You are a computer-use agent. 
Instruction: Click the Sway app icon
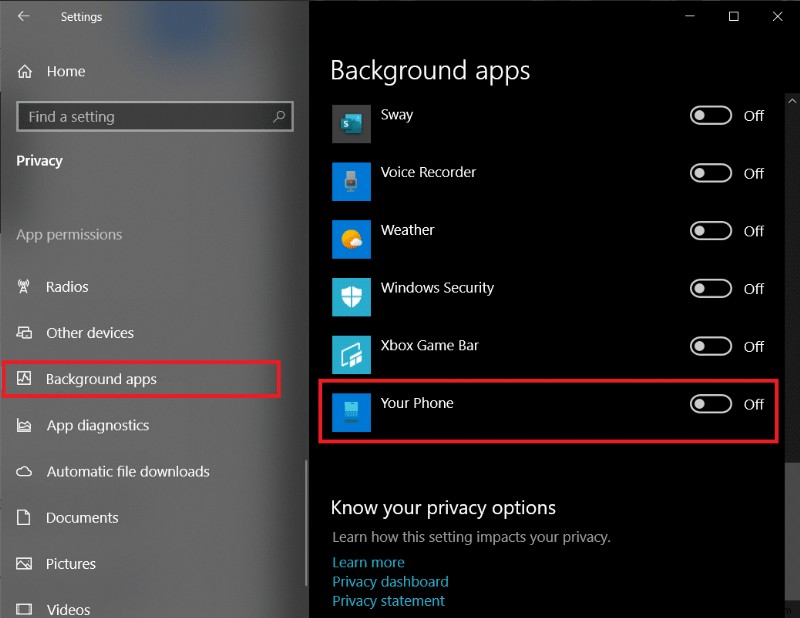352,124
